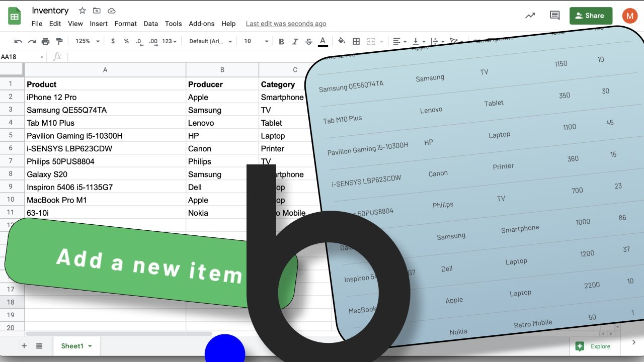Screen dimensions: 644x362
Task: Open the 'Last edit was seconds ago' link
Action: [x=286, y=24]
